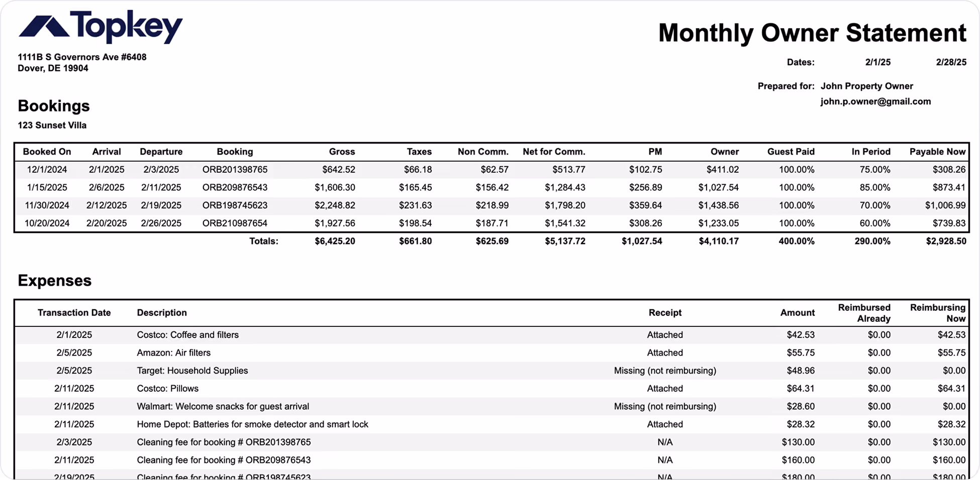This screenshot has height=480, width=980.
Task: Click the Gross column header
Action: pyautogui.click(x=342, y=152)
